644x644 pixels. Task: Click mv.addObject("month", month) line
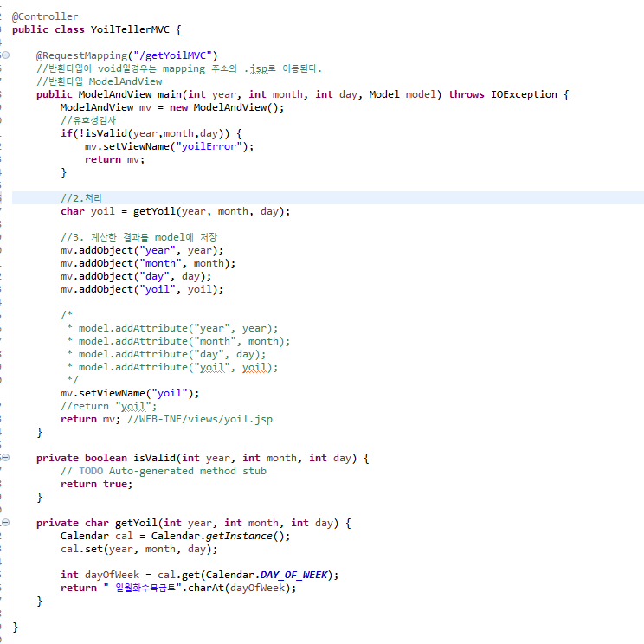(x=148, y=263)
